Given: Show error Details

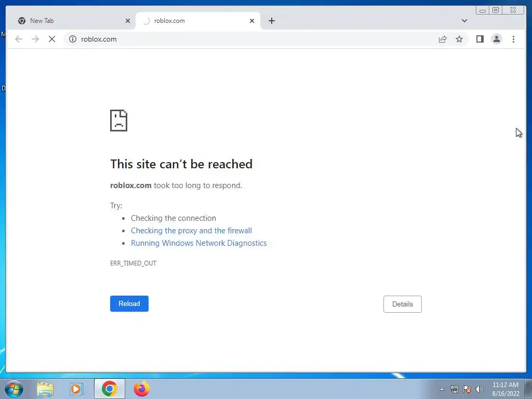Looking at the screenshot, I should [x=403, y=304].
